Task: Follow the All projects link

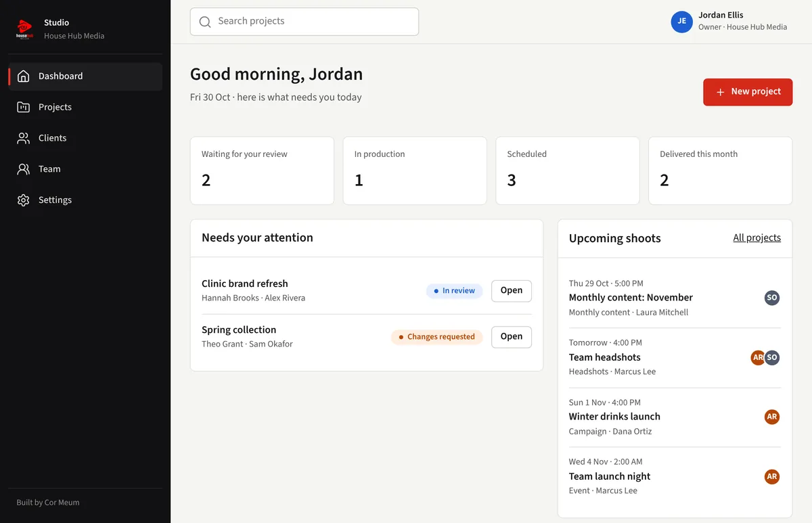Action: 757,237
